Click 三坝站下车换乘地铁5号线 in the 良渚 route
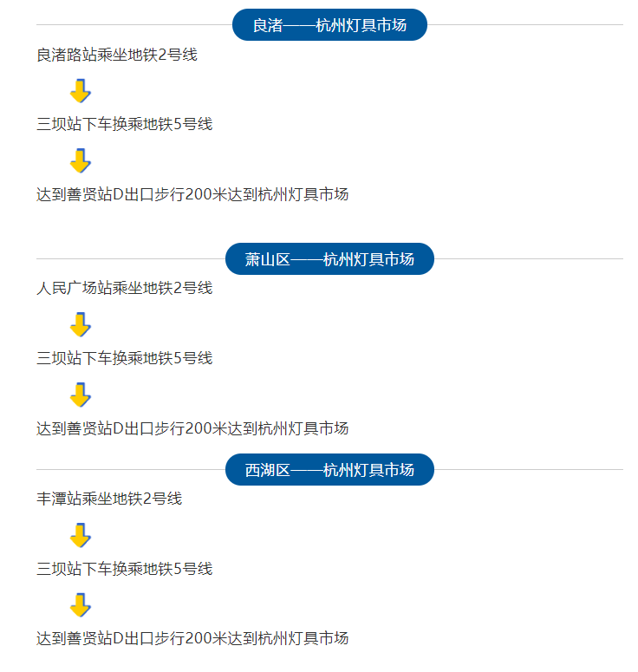 coord(124,124)
